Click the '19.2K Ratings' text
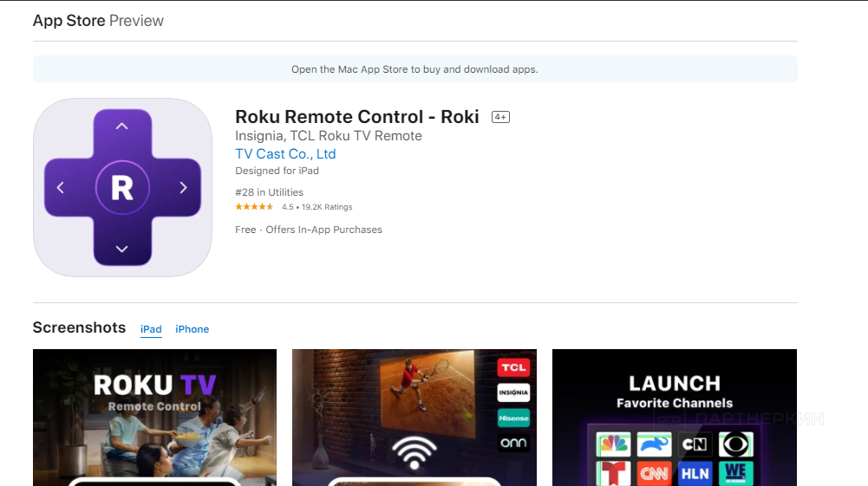Image resolution: width=868 pixels, height=486 pixels. click(x=327, y=207)
